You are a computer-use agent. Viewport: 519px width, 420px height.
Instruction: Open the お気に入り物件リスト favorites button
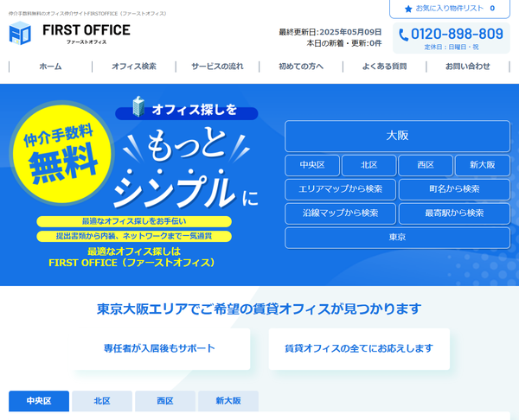[450, 9]
